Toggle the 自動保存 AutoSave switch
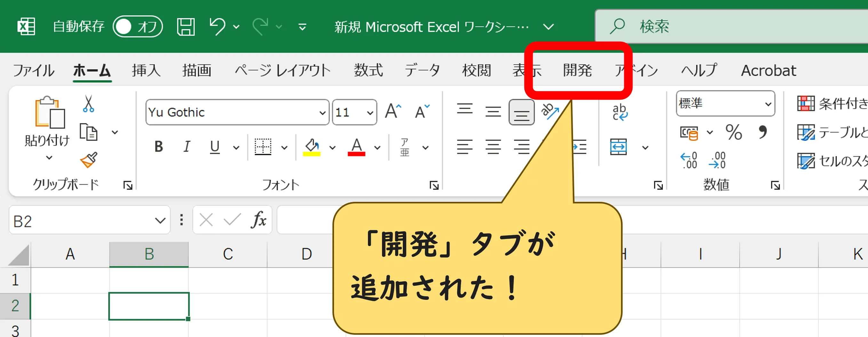Viewport: 868px width, 337px height. (x=138, y=27)
